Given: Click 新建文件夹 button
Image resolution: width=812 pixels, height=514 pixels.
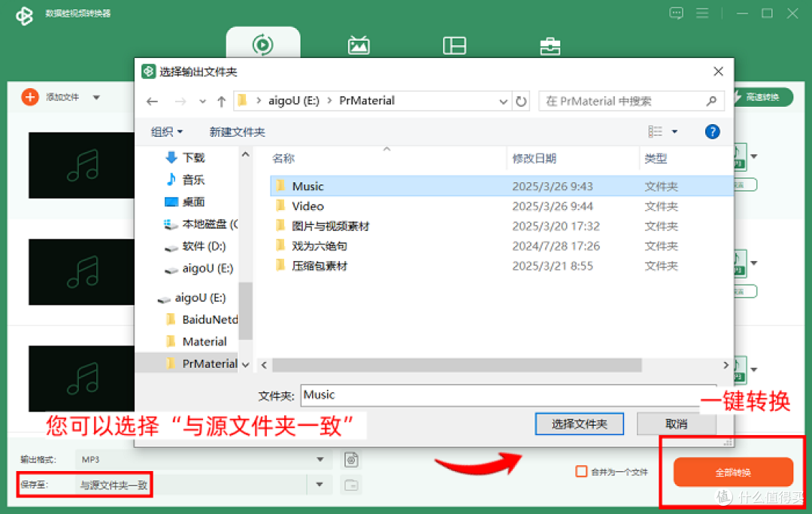Looking at the screenshot, I should [237, 132].
